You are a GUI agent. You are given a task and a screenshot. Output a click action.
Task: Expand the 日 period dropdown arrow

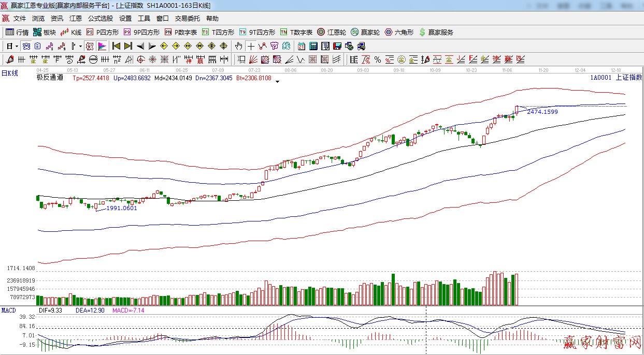17,46
